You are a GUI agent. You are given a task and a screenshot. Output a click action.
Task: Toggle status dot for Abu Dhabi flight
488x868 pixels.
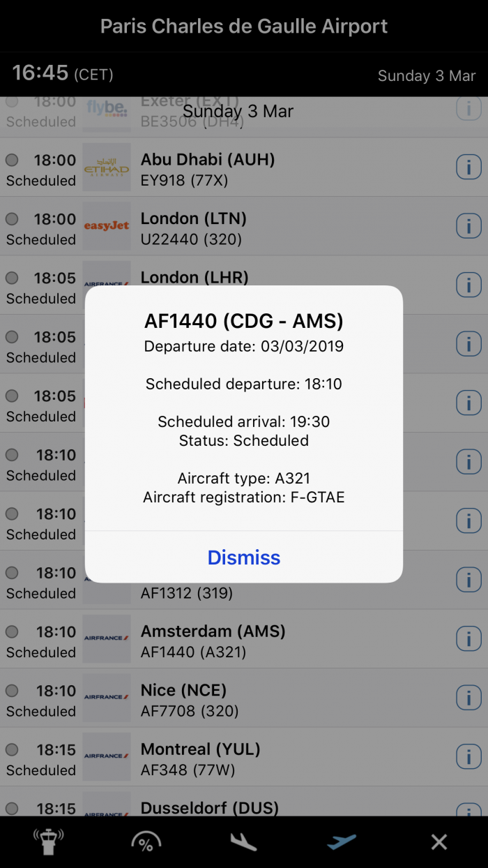(x=12, y=160)
